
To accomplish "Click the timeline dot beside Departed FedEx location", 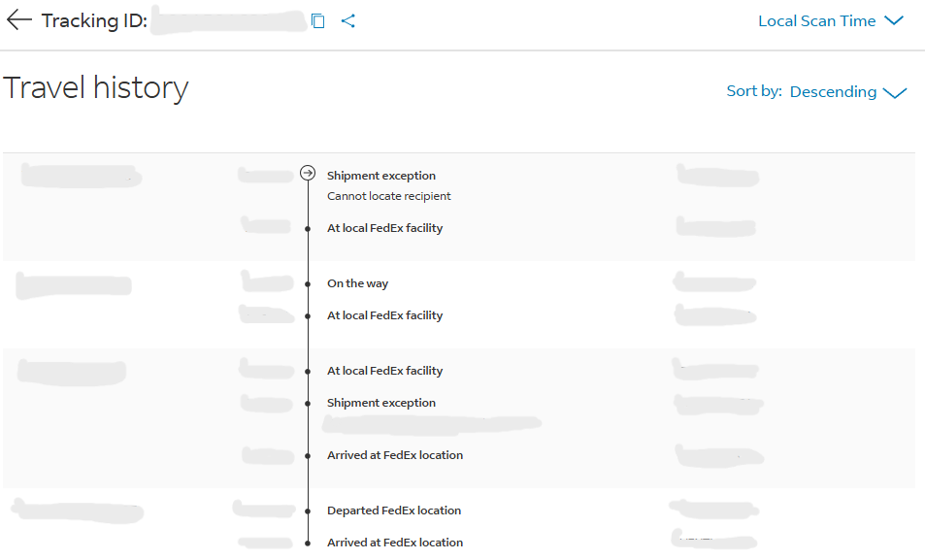I will pyautogui.click(x=308, y=511).
